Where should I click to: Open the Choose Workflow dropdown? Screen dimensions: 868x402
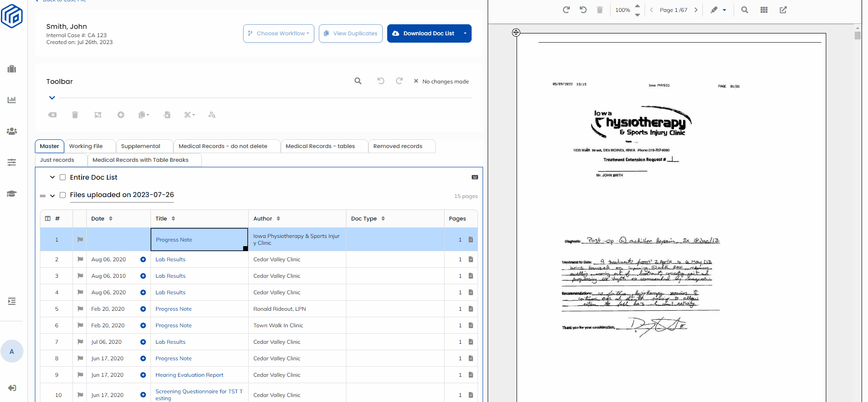[278, 33]
